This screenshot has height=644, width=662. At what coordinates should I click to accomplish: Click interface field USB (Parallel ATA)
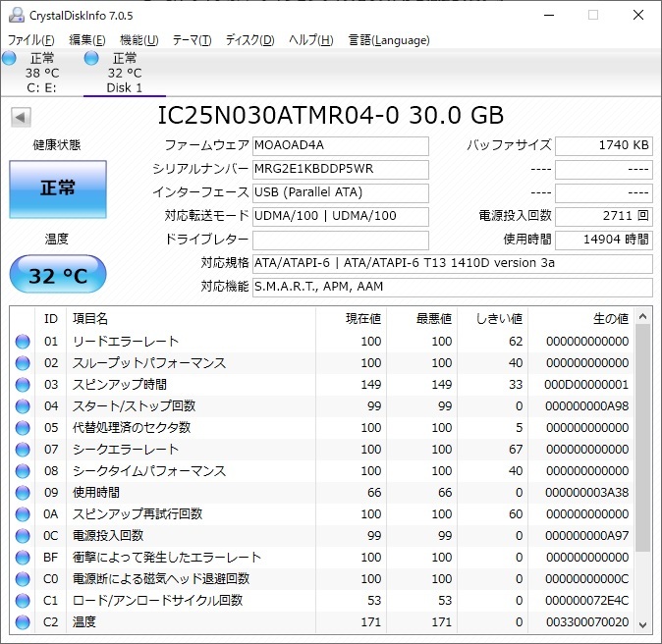pyautogui.click(x=341, y=192)
